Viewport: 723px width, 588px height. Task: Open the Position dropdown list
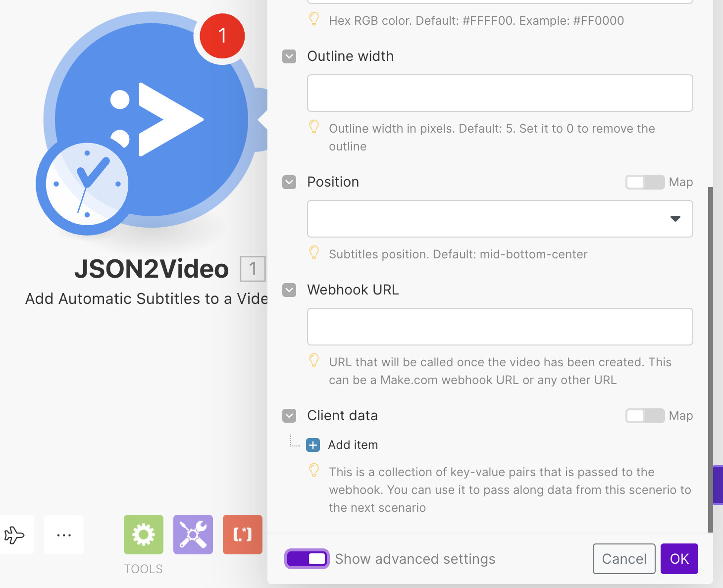(x=500, y=219)
